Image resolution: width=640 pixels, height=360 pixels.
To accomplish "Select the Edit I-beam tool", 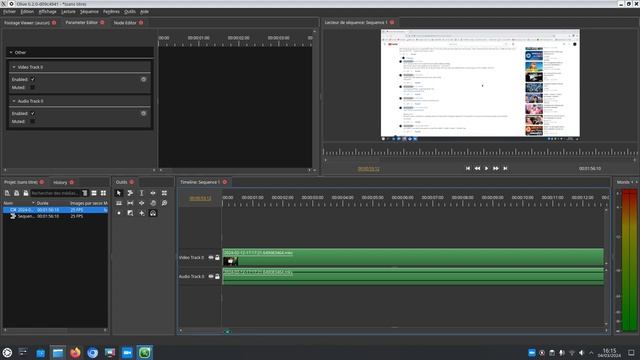I will coord(142,193).
